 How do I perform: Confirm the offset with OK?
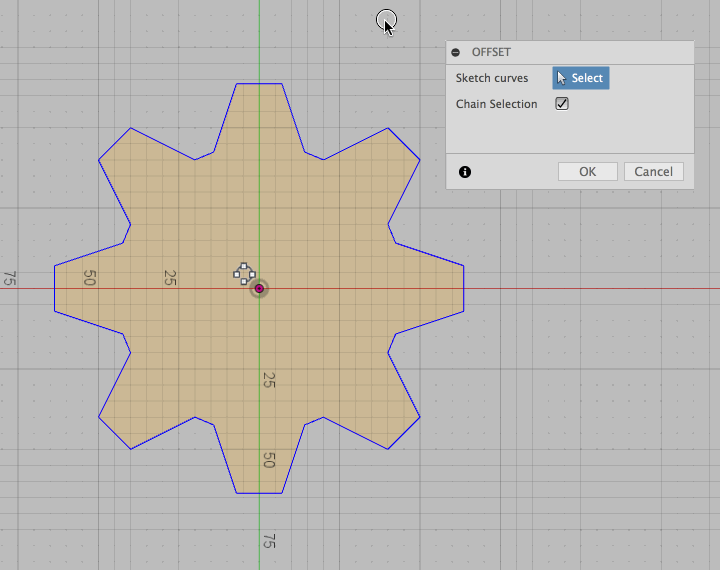(587, 172)
